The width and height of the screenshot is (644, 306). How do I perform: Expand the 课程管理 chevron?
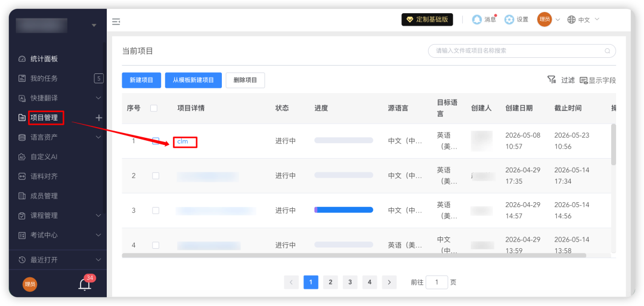tap(98, 215)
